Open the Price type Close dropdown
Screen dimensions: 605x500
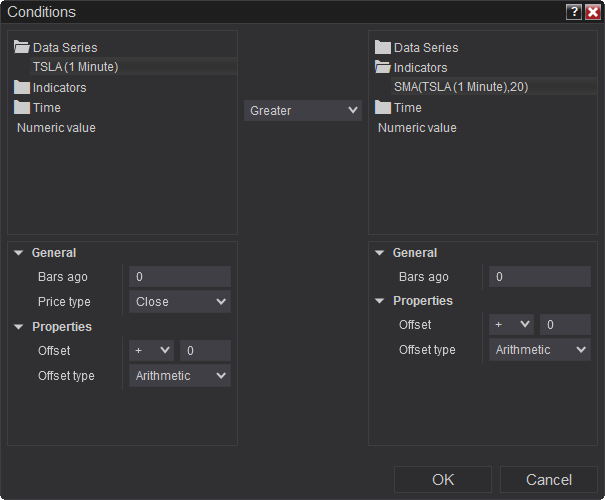[x=180, y=302]
